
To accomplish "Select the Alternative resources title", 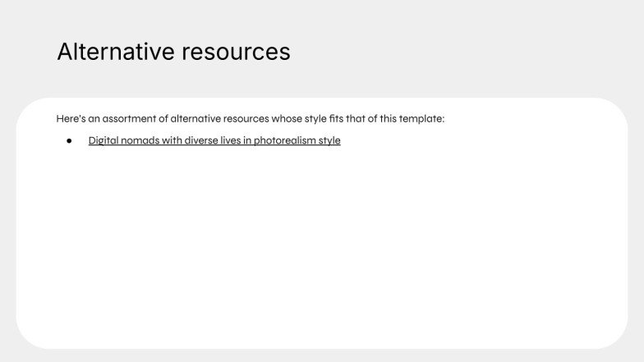I will coord(174,52).
